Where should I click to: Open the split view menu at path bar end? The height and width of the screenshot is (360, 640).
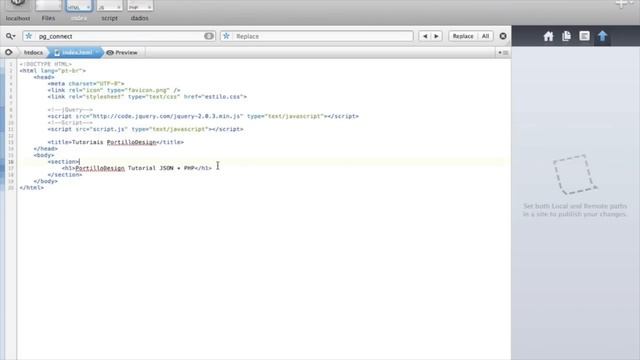point(503,53)
